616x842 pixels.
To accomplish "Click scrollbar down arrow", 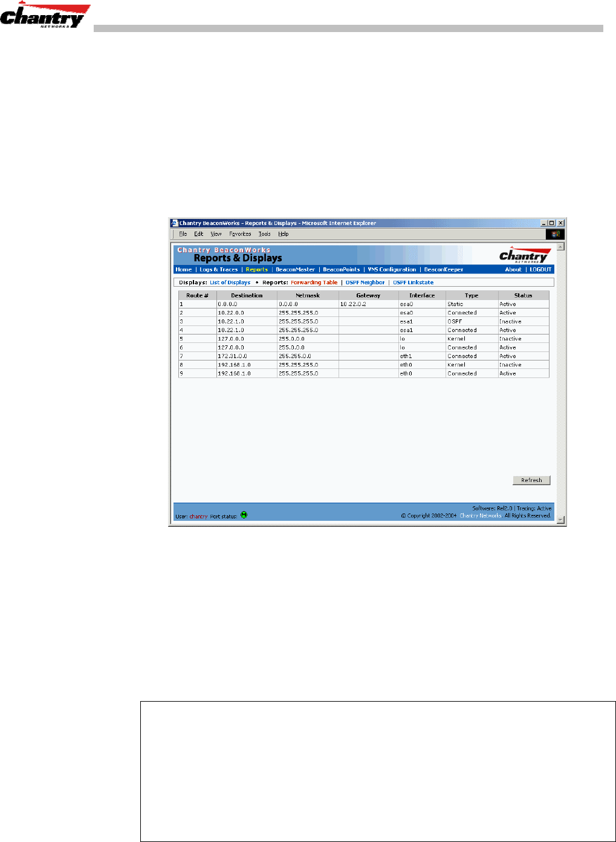I will click(560, 520).
